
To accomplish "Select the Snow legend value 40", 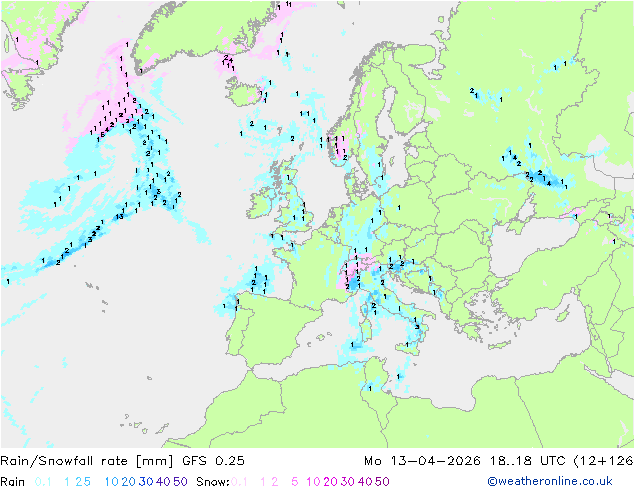I will click(x=365, y=482).
